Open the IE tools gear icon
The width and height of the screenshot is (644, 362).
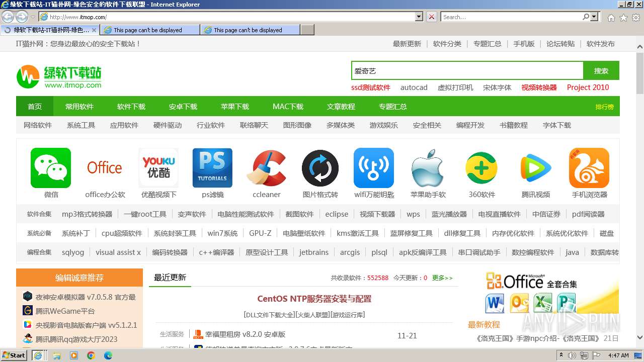tap(636, 18)
